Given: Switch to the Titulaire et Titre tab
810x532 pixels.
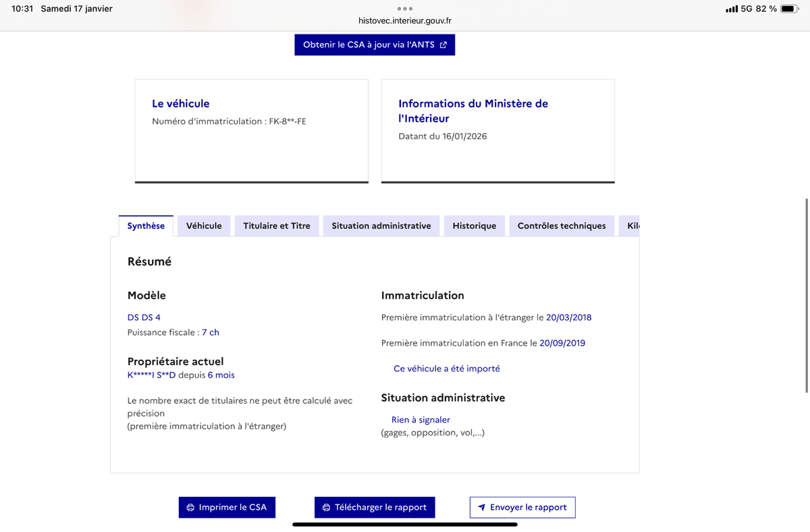Looking at the screenshot, I should coord(277,225).
